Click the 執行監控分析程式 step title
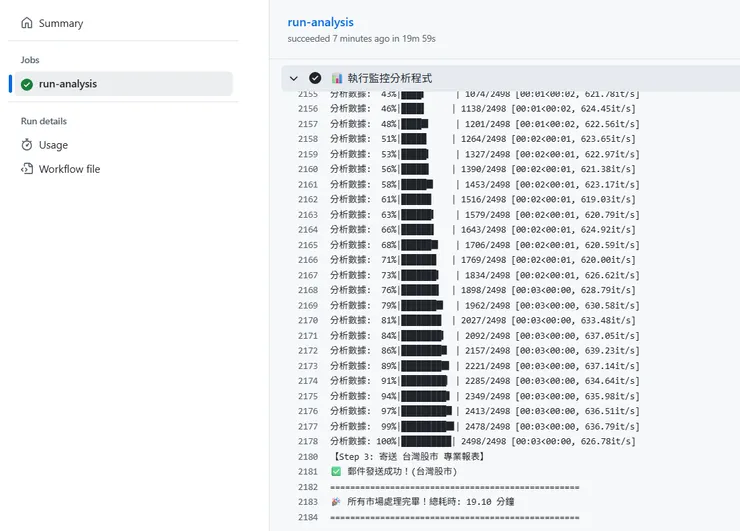Image resolution: width=740 pixels, height=531 pixels. click(390, 78)
